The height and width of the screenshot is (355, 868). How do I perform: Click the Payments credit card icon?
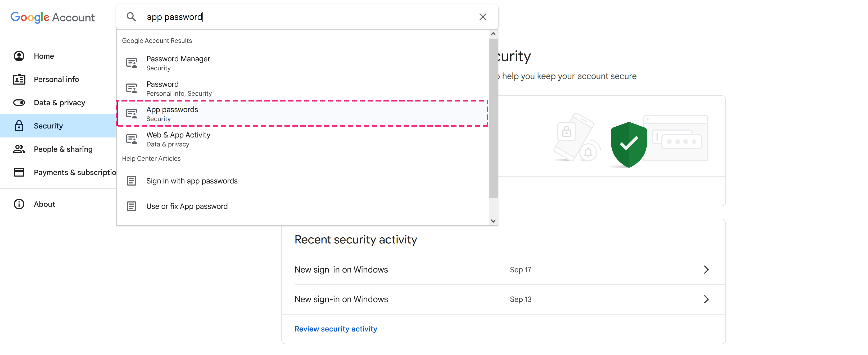tap(19, 172)
